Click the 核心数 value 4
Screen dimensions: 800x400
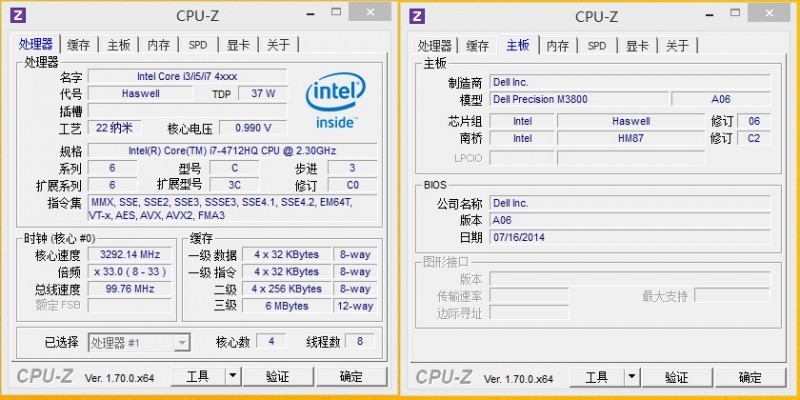coord(271,341)
